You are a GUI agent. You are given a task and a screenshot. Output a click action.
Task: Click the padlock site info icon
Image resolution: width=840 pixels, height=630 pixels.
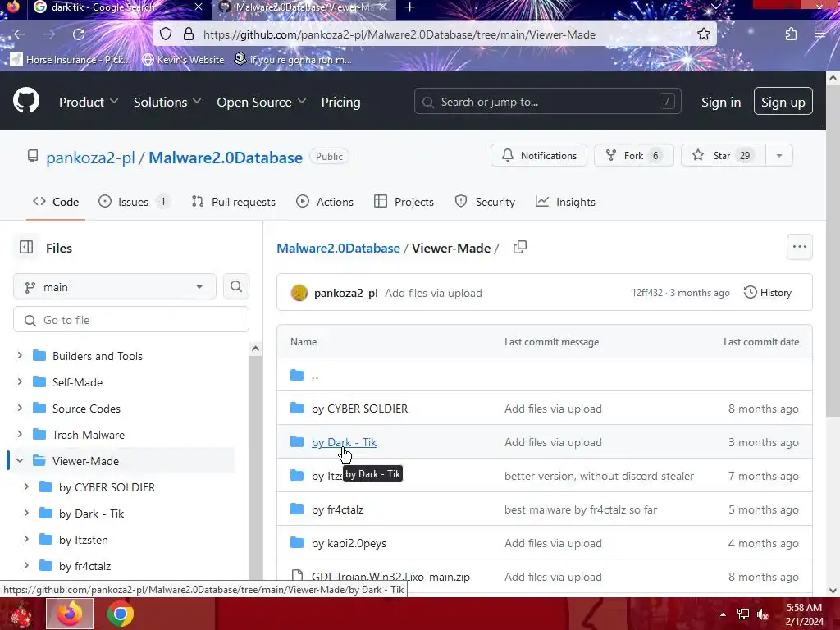(189, 34)
